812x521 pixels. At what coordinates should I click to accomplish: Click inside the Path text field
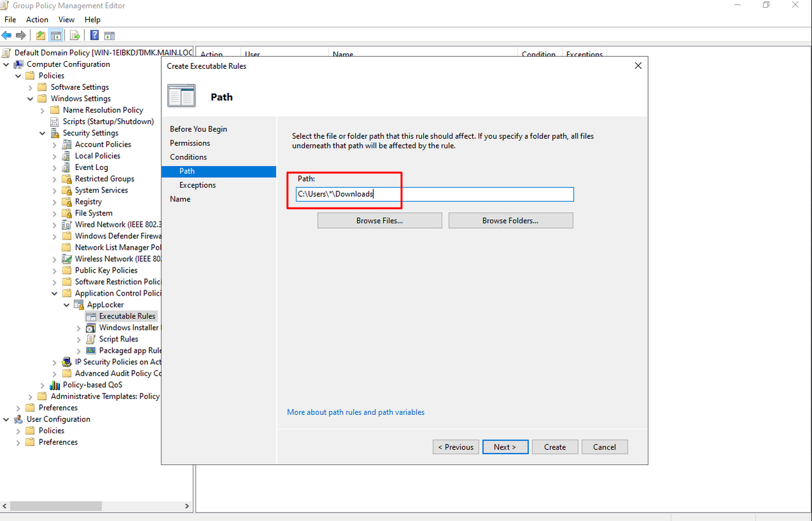click(472, 194)
